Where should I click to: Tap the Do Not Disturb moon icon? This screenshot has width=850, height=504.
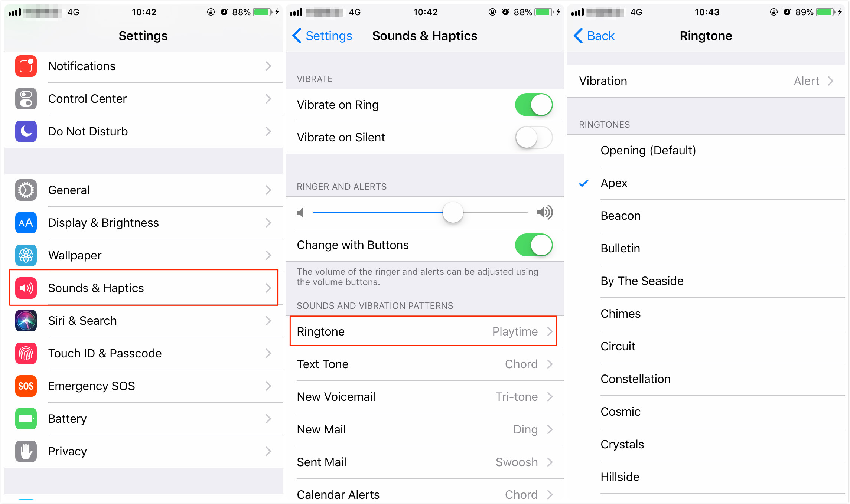[x=26, y=131]
